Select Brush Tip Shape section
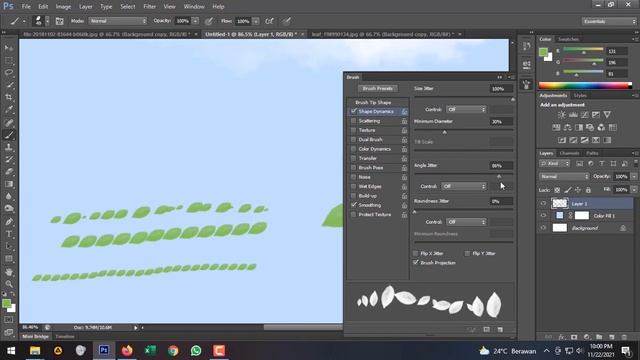The width and height of the screenshot is (640, 360). pos(373,102)
